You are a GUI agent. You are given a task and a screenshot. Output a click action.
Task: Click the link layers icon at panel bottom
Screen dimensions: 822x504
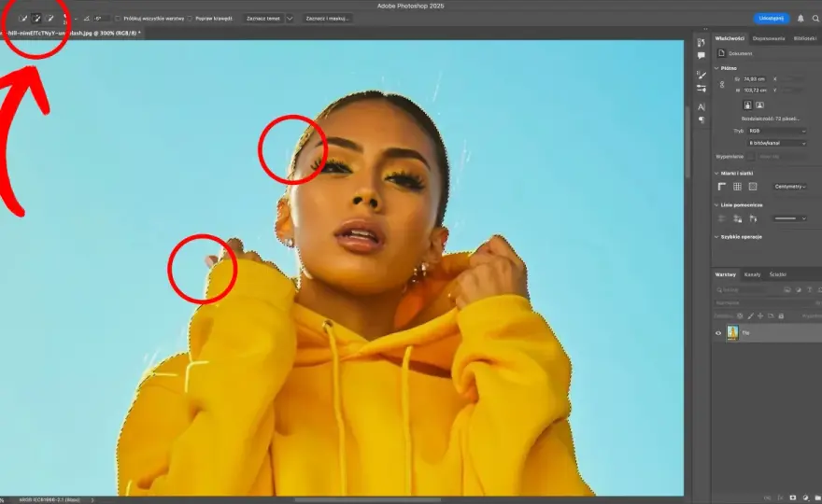[x=767, y=497]
